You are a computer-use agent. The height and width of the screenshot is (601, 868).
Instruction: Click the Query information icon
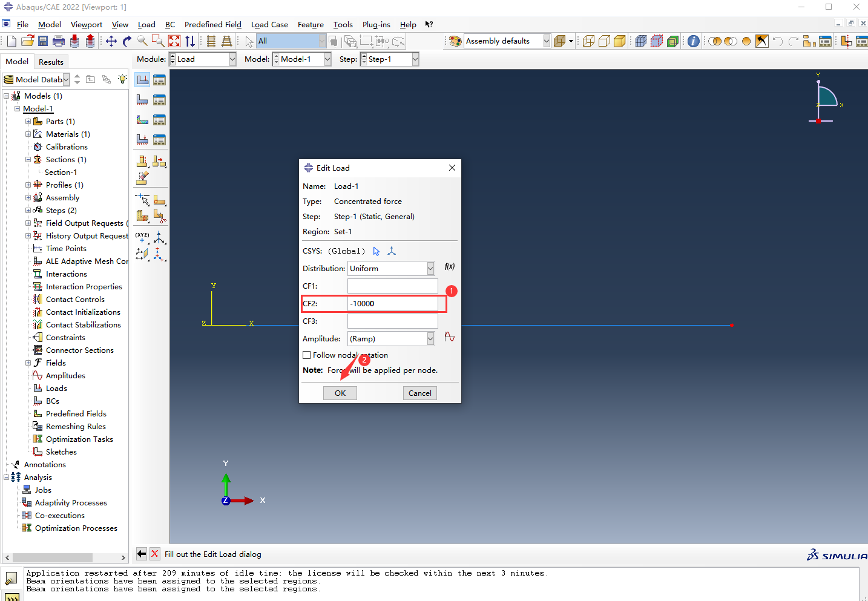pyautogui.click(x=694, y=41)
